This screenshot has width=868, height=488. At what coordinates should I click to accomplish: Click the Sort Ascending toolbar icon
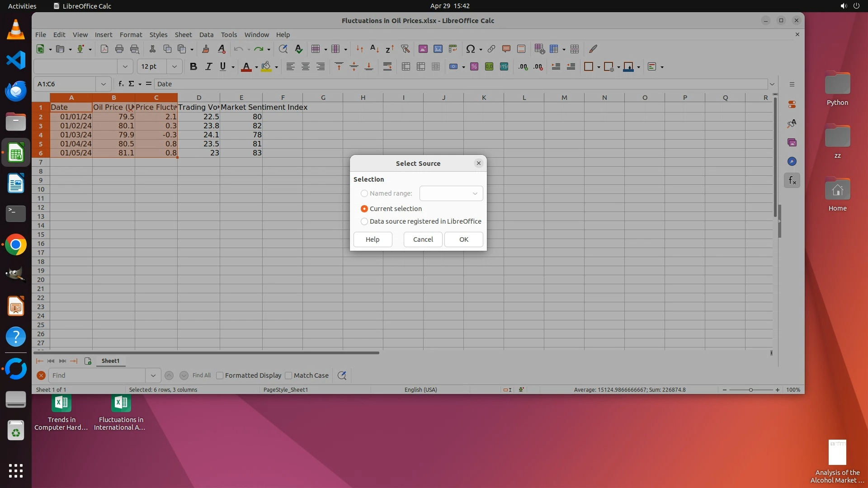click(374, 49)
